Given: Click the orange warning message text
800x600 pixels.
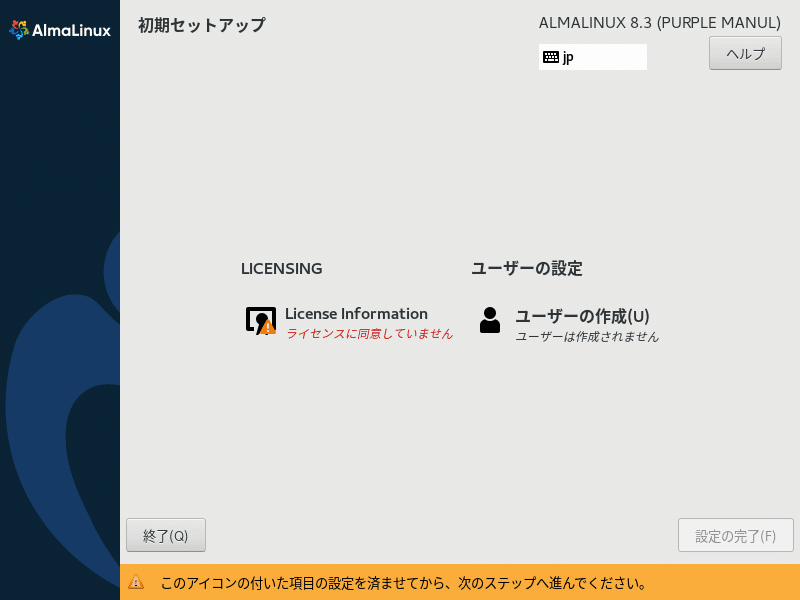Looking at the screenshot, I should pyautogui.click(x=404, y=583).
